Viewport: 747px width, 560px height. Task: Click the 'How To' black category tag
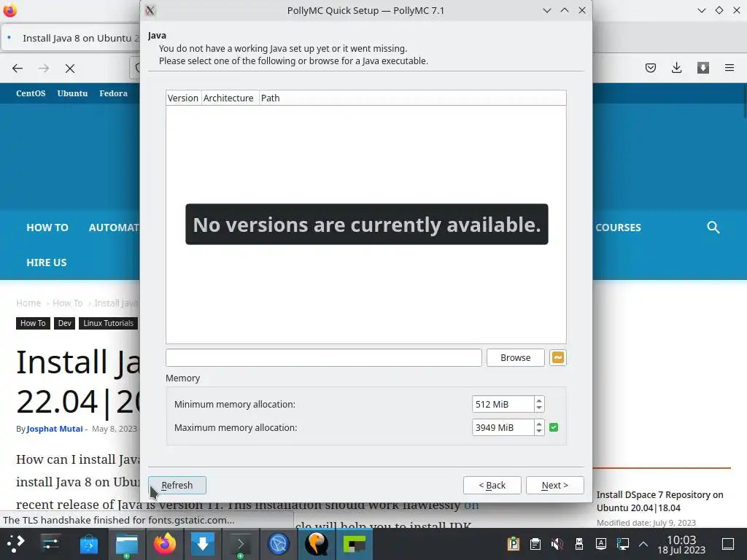tap(33, 323)
